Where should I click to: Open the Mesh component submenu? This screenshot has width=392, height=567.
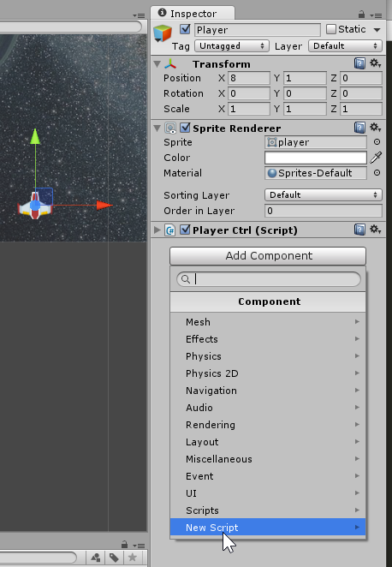point(268,322)
